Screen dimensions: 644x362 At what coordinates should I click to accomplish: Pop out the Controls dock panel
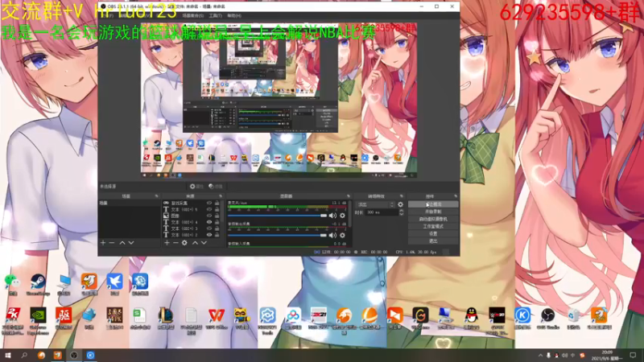[x=456, y=196]
